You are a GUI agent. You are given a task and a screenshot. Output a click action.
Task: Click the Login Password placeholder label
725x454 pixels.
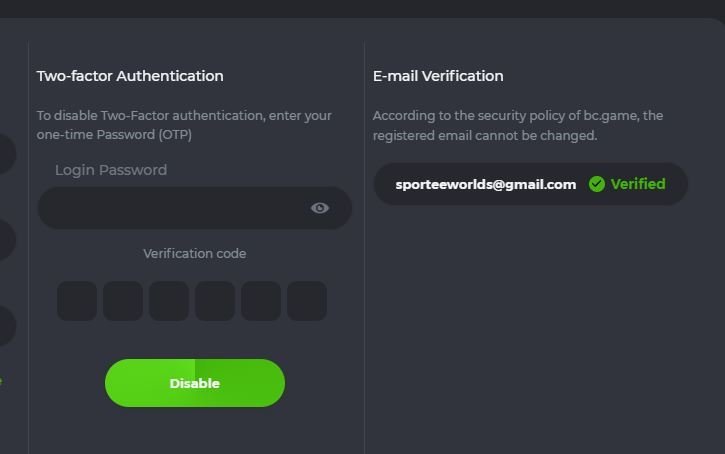tap(111, 170)
